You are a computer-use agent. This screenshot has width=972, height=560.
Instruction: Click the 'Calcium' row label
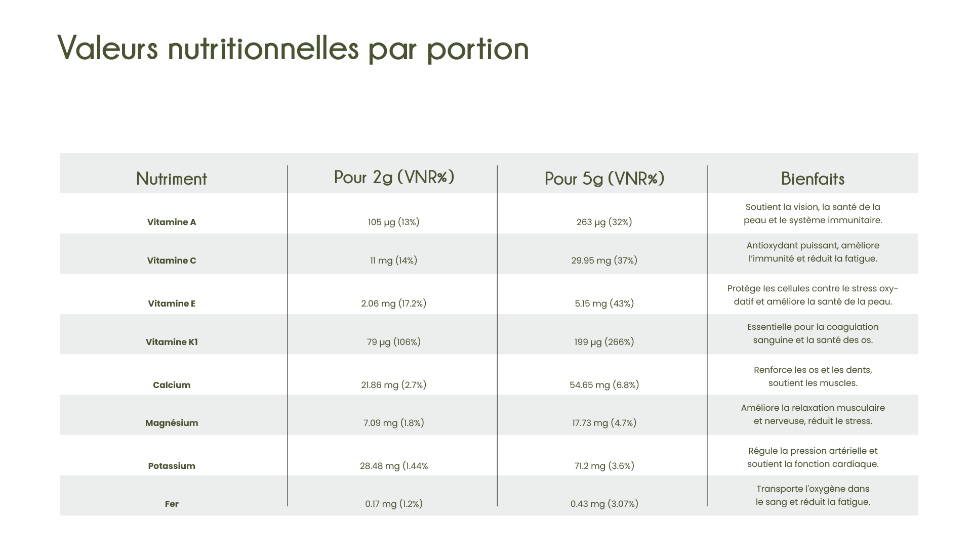(x=172, y=385)
